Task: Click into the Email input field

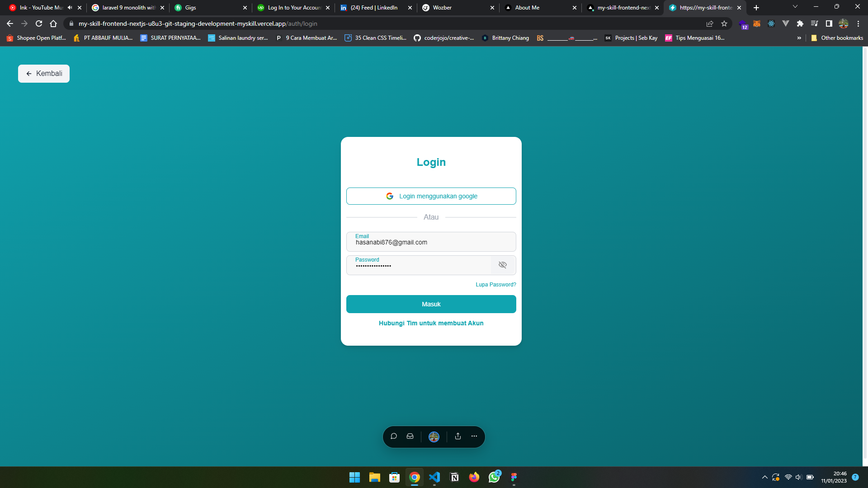Action: 431,243
